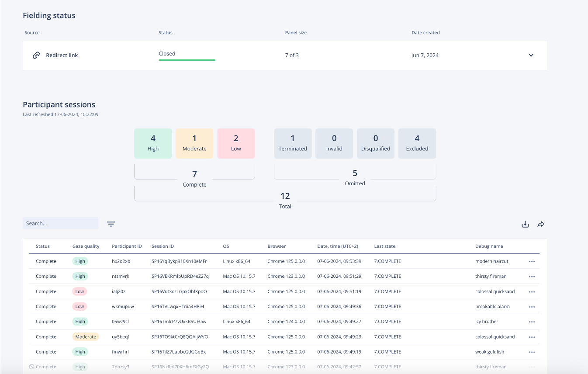Image resolution: width=588 pixels, height=374 pixels.
Task: Select the Excluded sessions tile
Action: 417,143
